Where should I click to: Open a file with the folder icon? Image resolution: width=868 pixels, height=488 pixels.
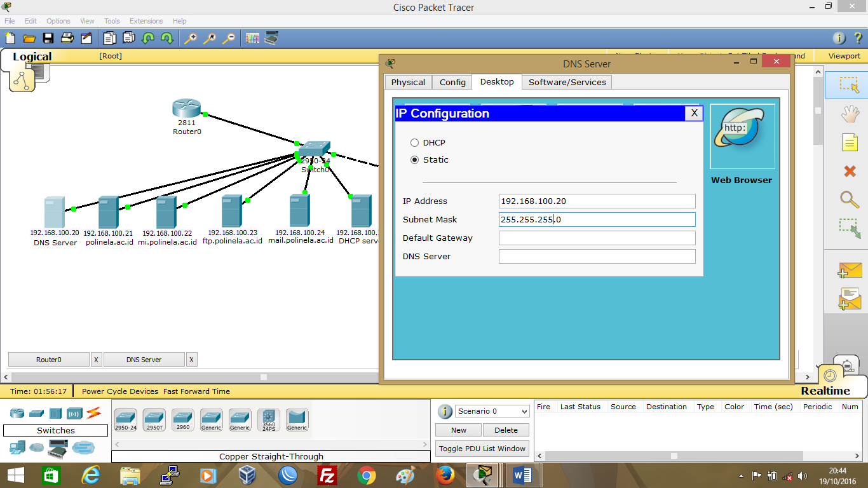(29, 38)
